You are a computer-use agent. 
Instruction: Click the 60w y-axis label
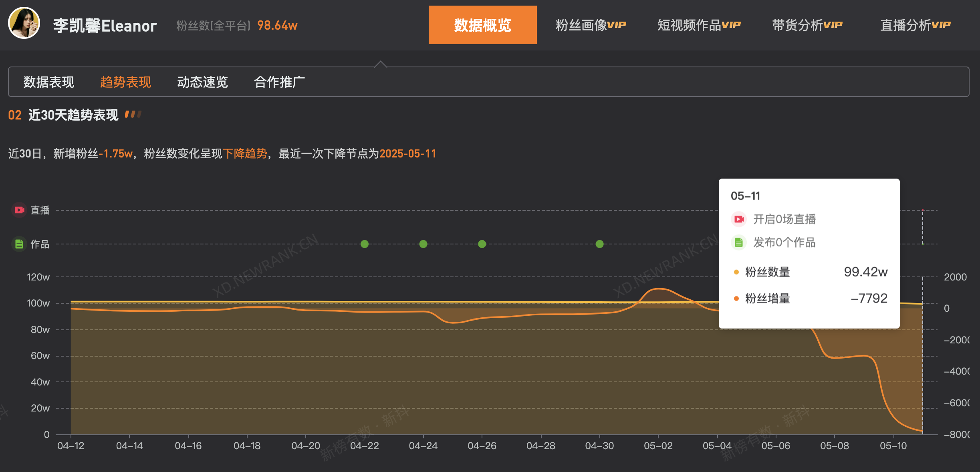40,356
